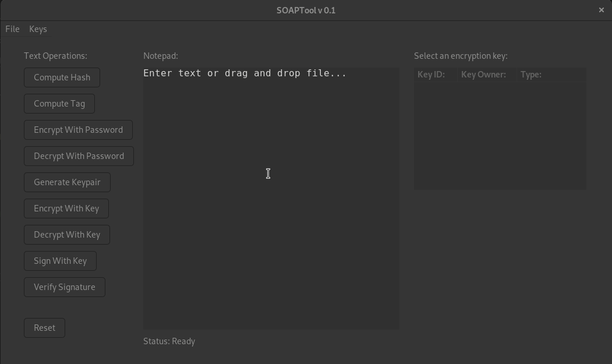
Task: Click the 'Status: Ready' text
Action: (169, 341)
